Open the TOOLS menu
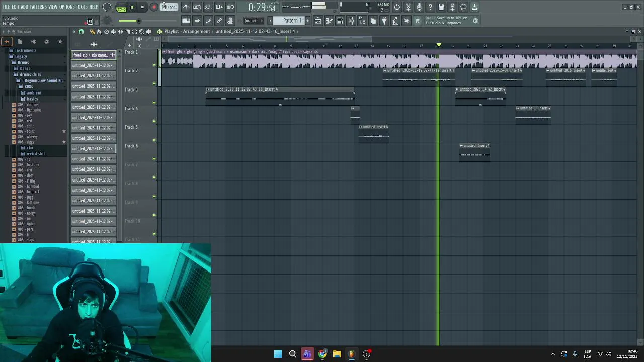This screenshot has height=362, width=644. tap(82, 7)
